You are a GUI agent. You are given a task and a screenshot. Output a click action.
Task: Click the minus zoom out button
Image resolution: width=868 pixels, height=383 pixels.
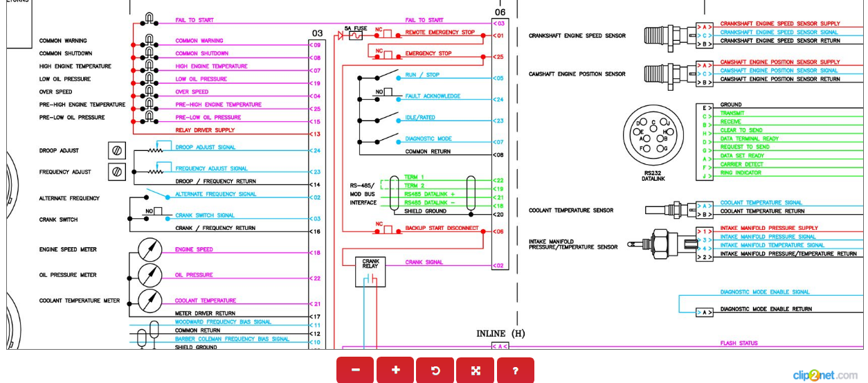(355, 370)
